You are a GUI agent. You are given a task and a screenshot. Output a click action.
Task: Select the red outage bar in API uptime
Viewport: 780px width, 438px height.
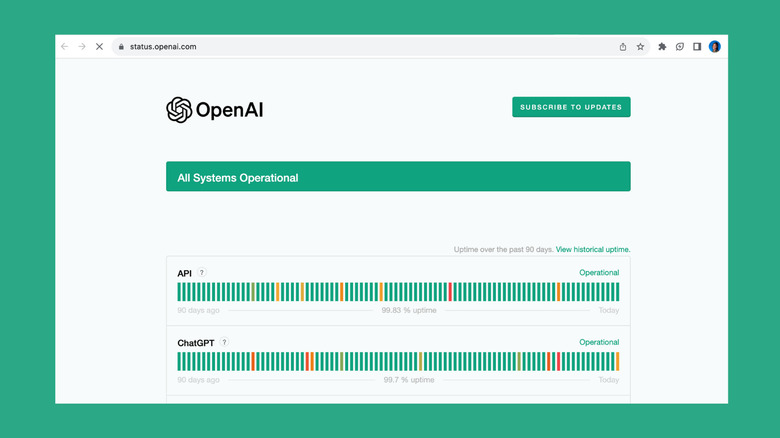point(451,291)
